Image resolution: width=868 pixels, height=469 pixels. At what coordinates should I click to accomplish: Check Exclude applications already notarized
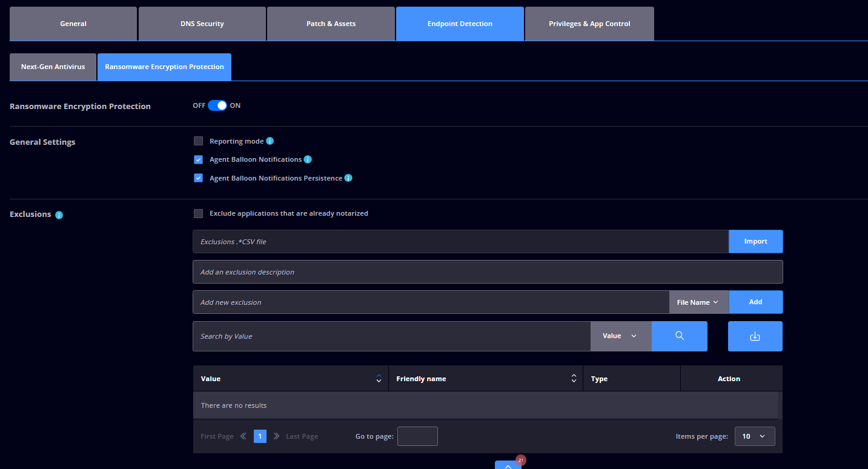pyautogui.click(x=198, y=213)
